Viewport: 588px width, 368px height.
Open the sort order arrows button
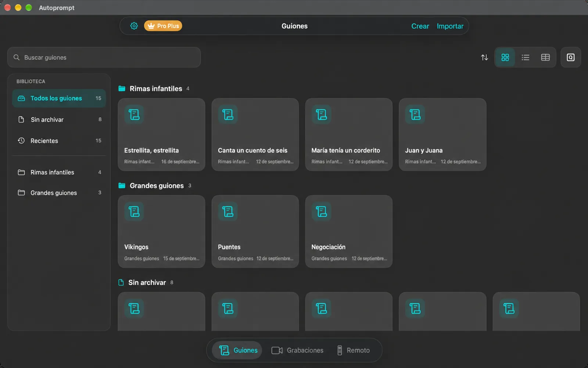coord(484,57)
